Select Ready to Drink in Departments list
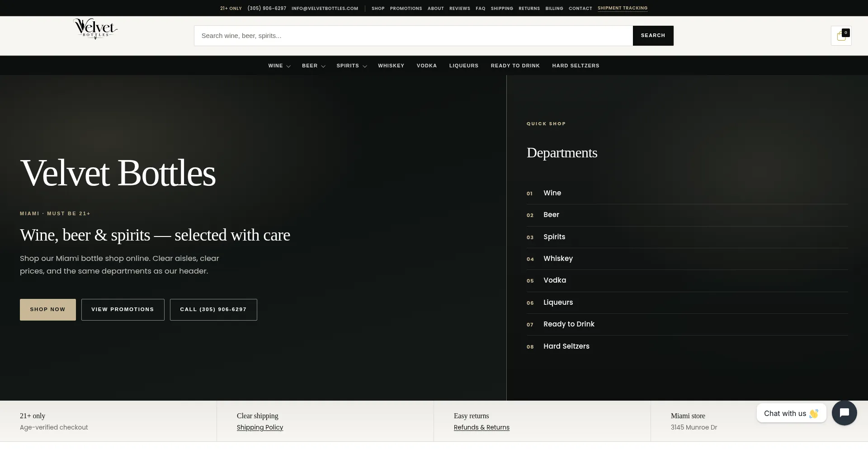The image size is (868, 449). coord(687,324)
